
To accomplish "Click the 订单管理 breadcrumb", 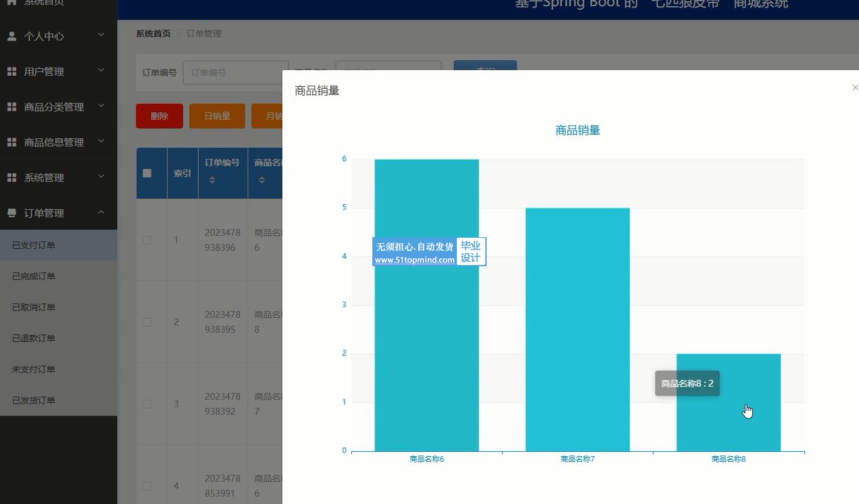I will click(204, 34).
